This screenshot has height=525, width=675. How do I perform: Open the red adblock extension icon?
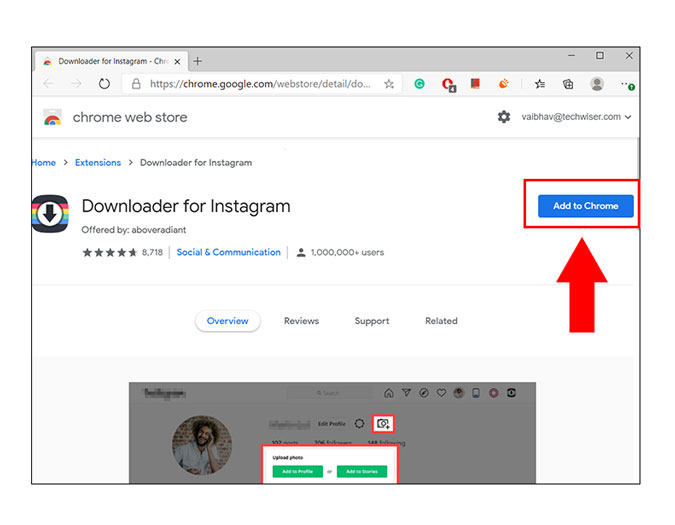coord(448,84)
